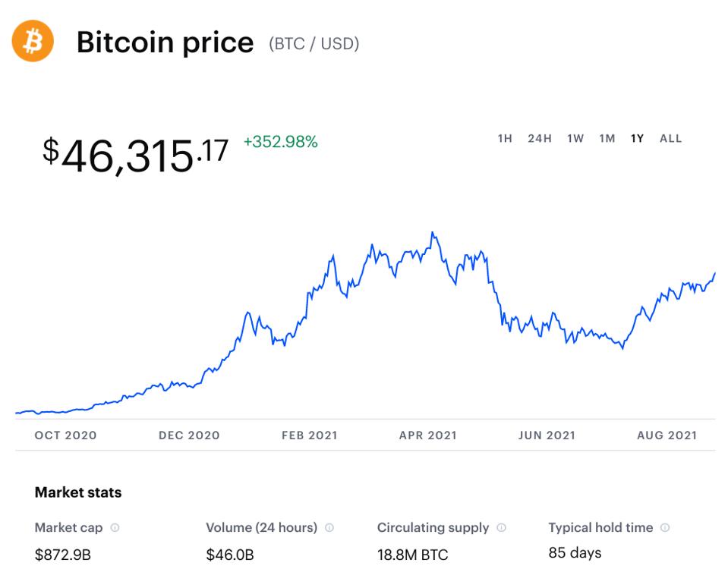This screenshot has width=728, height=588.
Task: Click the Bitcoin price heading
Action: (165, 42)
